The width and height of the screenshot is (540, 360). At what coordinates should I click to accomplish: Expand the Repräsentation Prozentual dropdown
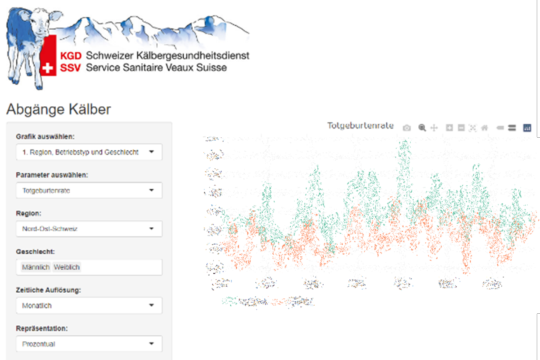89,344
